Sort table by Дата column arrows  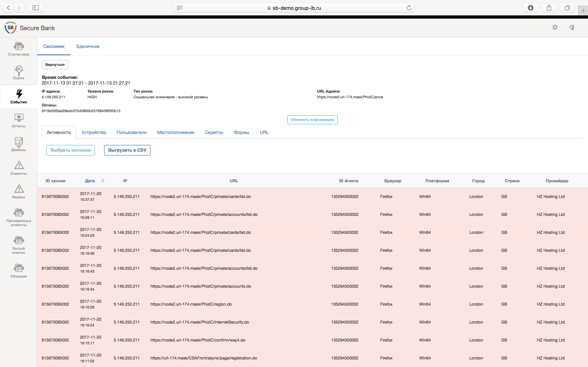point(103,181)
